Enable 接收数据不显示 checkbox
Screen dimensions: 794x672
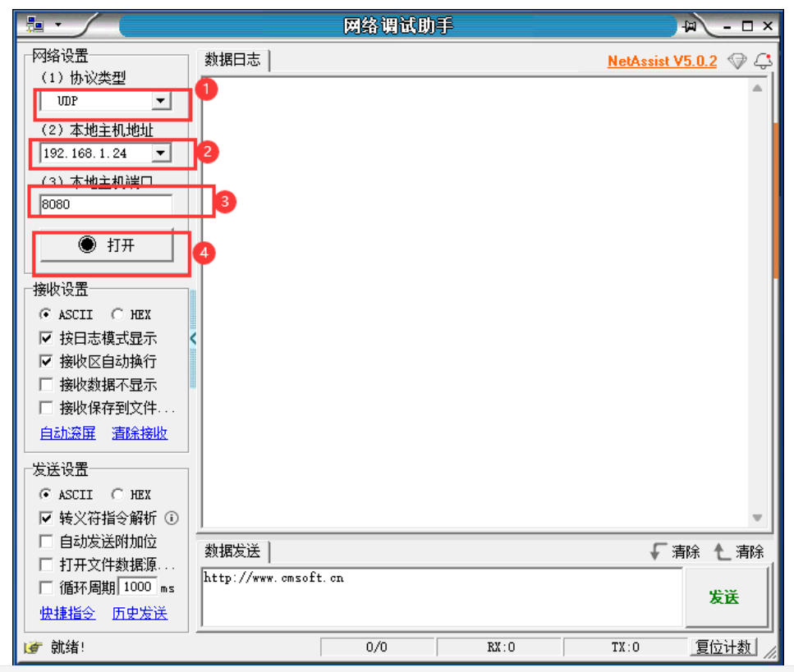click(x=46, y=385)
